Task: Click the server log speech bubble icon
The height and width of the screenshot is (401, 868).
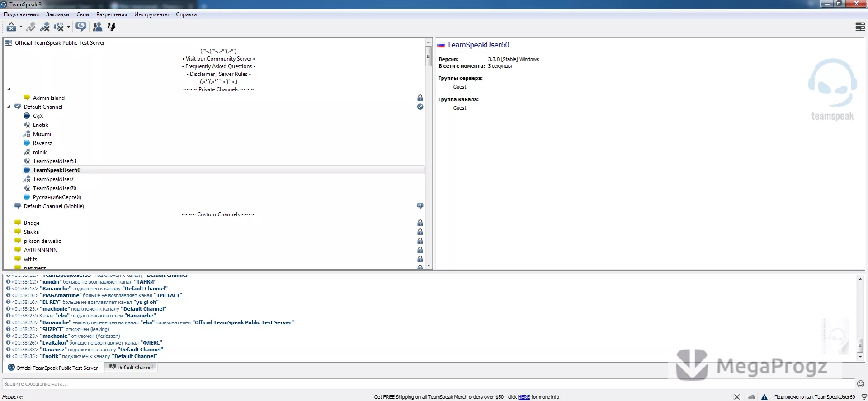Action: (81, 27)
